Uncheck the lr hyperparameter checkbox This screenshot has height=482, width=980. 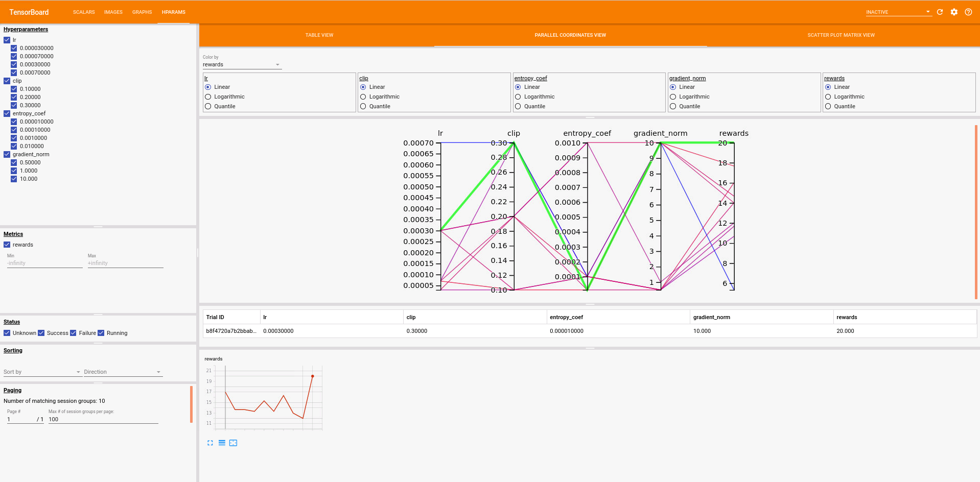coord(7,40)
